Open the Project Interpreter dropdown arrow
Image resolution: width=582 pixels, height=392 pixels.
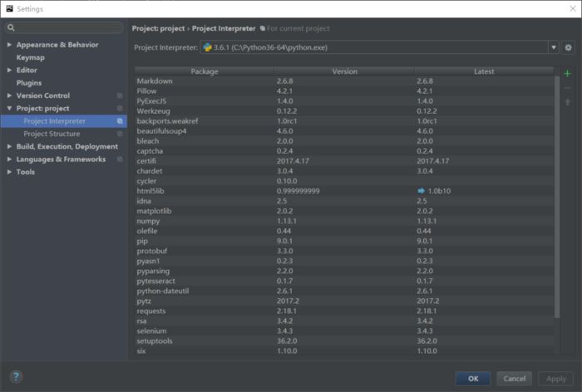tap(554, 47)
